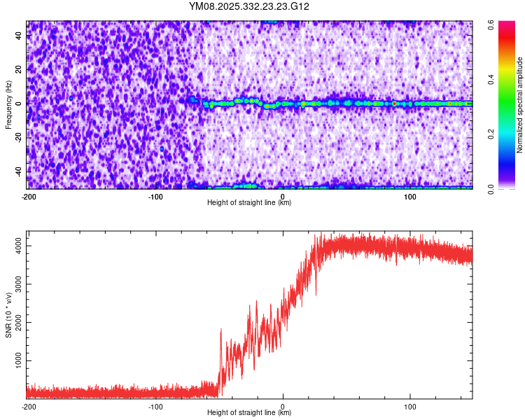Click the spectrogram's Height of straight line label
The image size is (525, 420).
pos(249,202)
